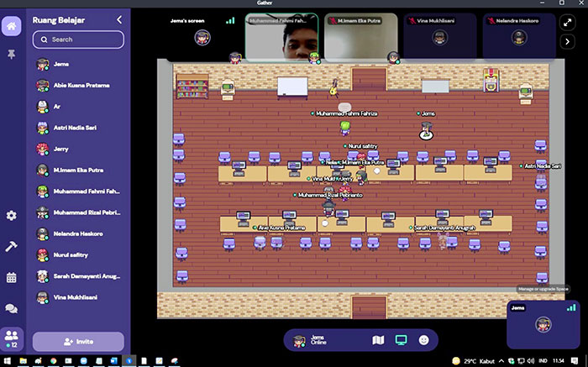
Task: Open Muhammad Fahmi video tile
Action: click(x=281, y=37)
